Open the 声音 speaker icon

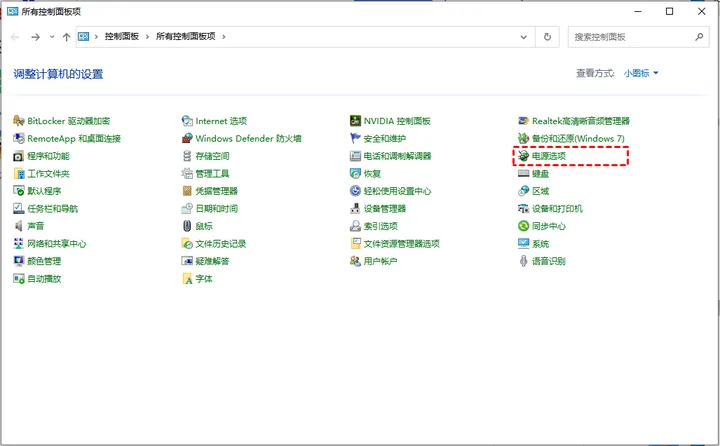(x=18, y=226)
